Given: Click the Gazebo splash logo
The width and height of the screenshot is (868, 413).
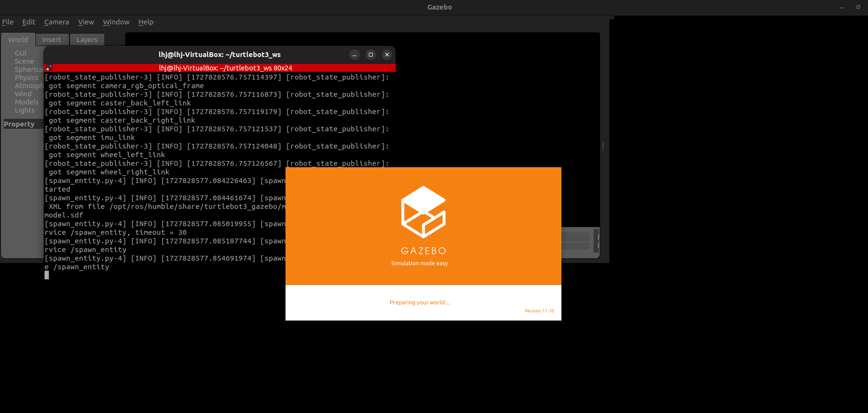Looking at the screenshot, I should 423,212.
